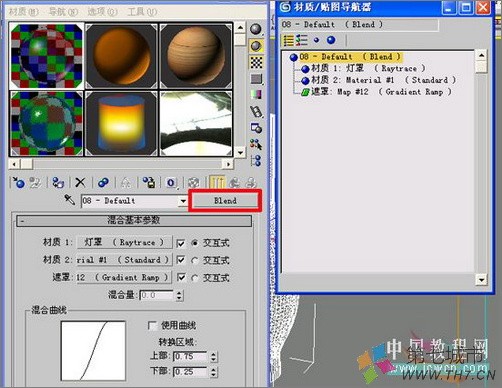Click the Sample UV Tiling icon
The image size is (502, 388).
[256, 79]
